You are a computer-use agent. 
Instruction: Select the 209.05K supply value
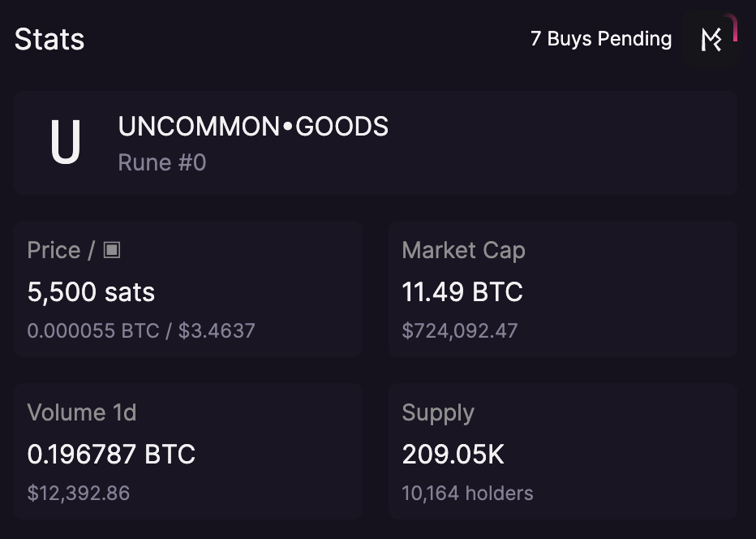453,455
